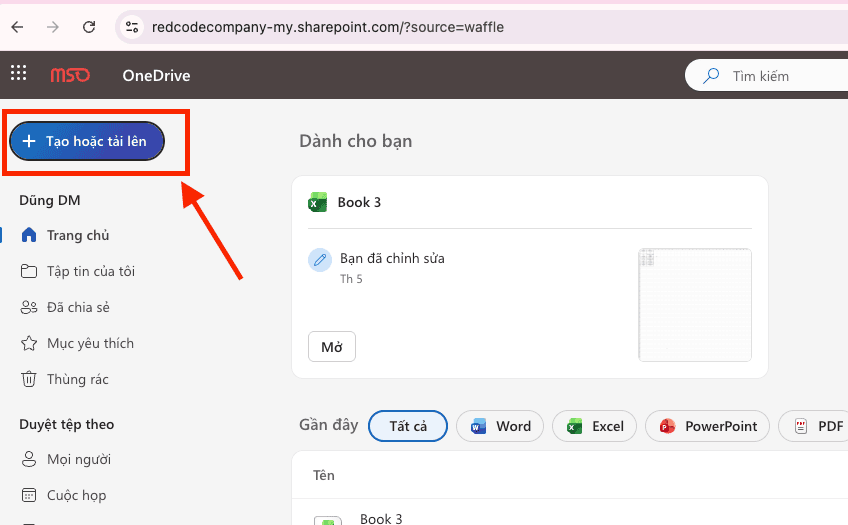Click the Bạn đã chỉnh sửa activity text
Screen dimensions: 848x525
pos(392,258)
